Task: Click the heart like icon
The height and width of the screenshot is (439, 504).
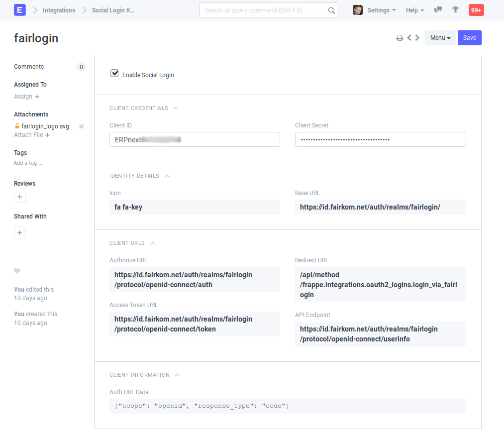Action: click(x=17, y=271)
